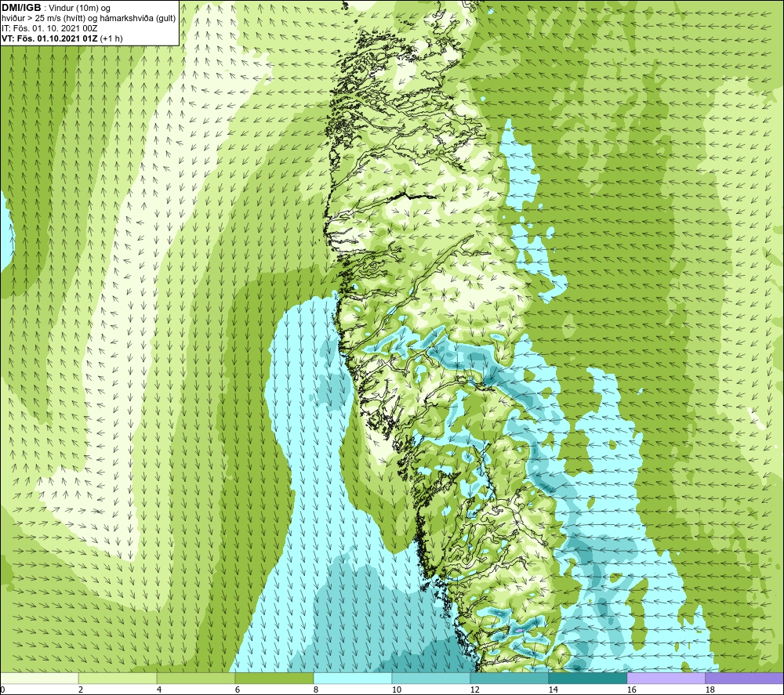The height and width of the screenshot is (695, 784).
Task: Click the legend label 6
Action: tap(238, 690)
